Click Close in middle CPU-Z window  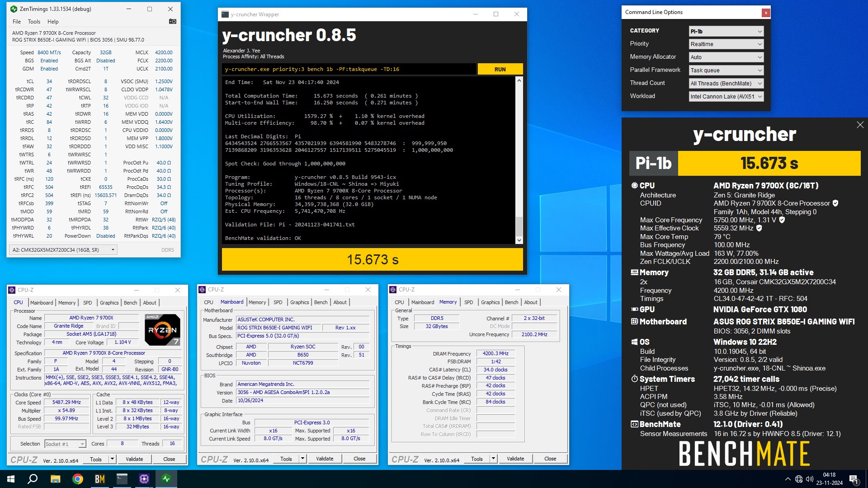coord(359,459)
